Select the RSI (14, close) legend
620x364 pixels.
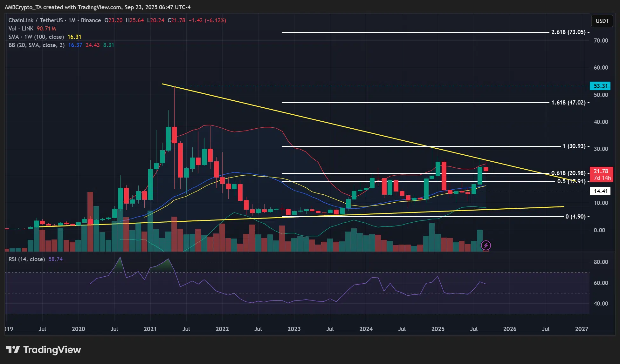pos(27,259)
